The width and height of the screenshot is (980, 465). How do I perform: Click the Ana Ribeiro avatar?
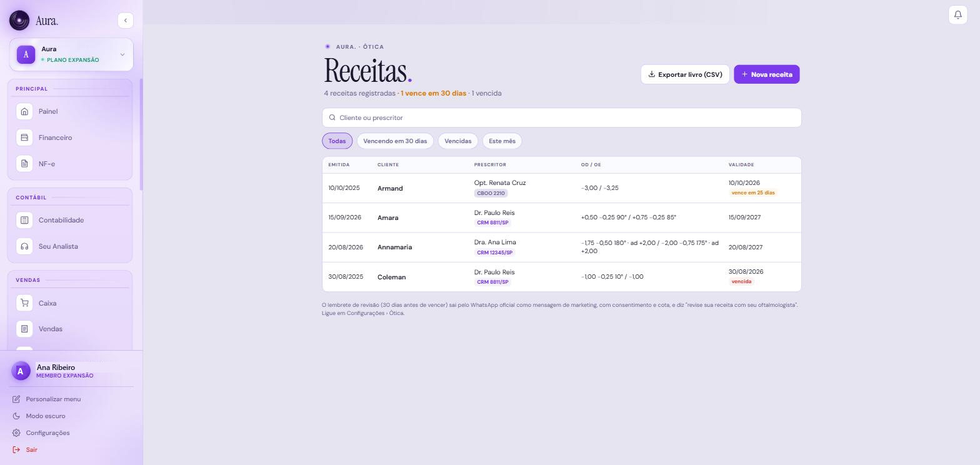click(x=21, y=371)
